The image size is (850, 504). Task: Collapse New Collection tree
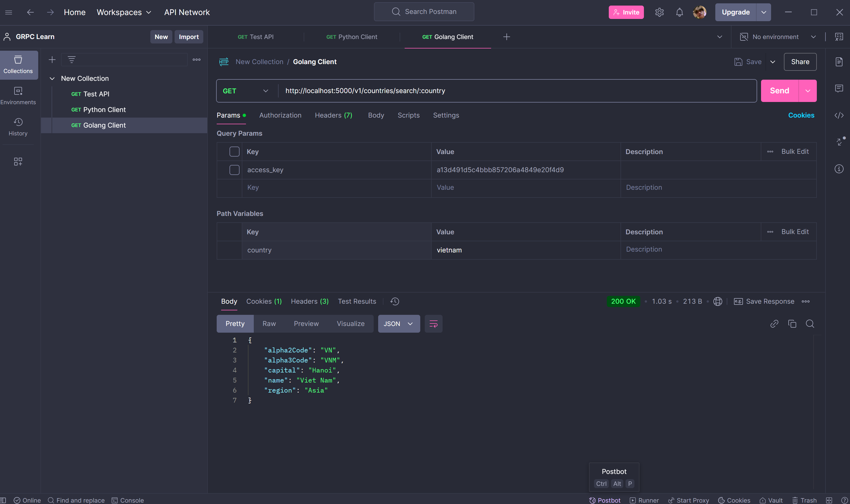pos(52,79)
